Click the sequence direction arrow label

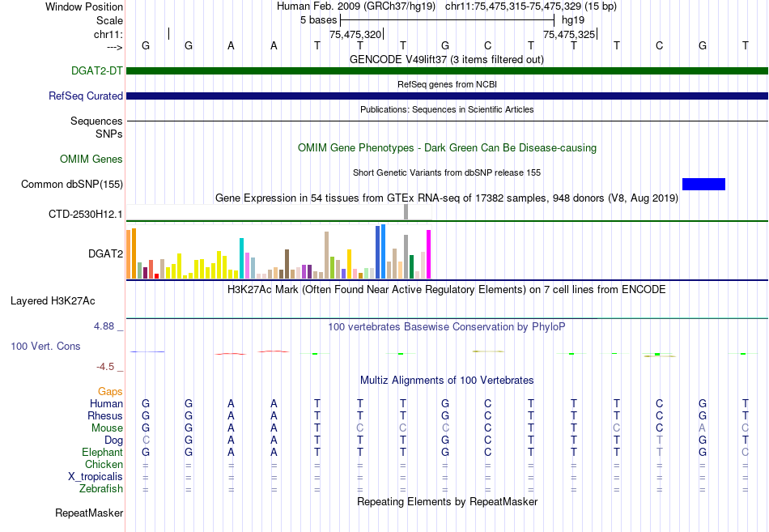(x=115, y=47)
